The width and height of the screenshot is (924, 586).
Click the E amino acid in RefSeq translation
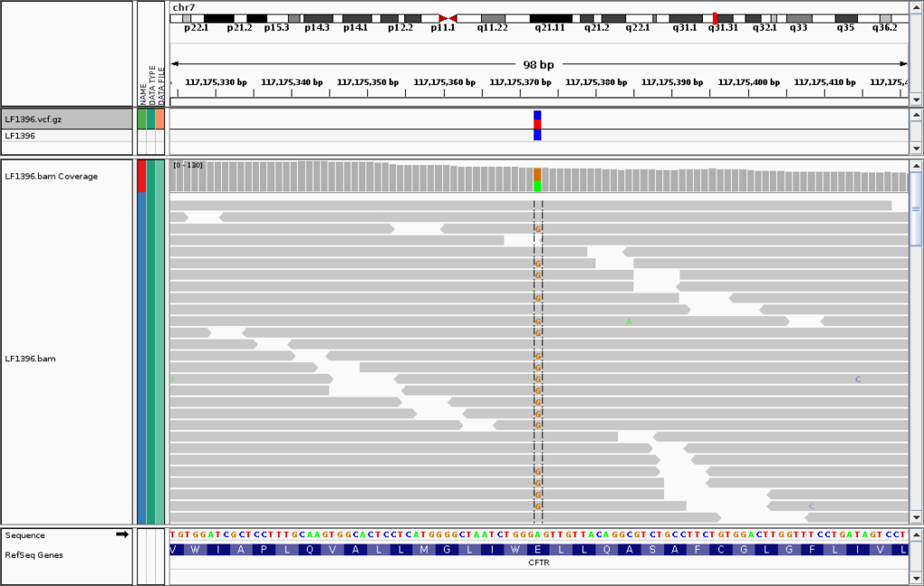click(x=537, y=549)
